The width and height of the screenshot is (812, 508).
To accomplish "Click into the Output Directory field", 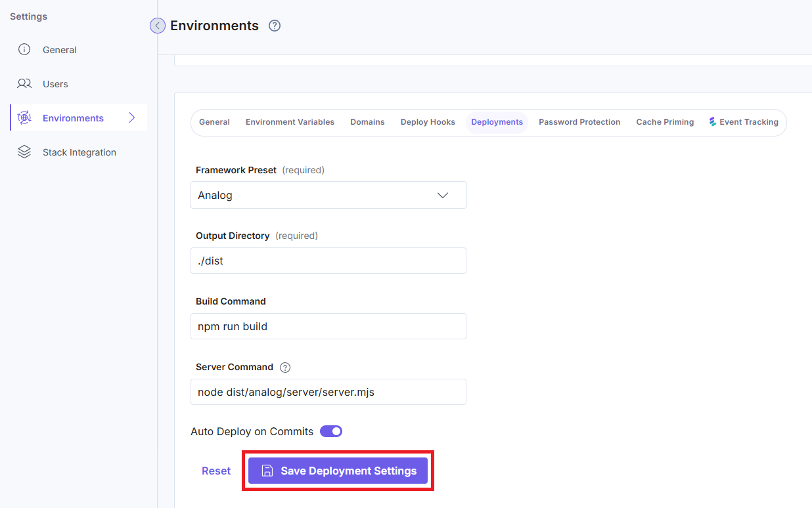I will click(x=328, y=261).
